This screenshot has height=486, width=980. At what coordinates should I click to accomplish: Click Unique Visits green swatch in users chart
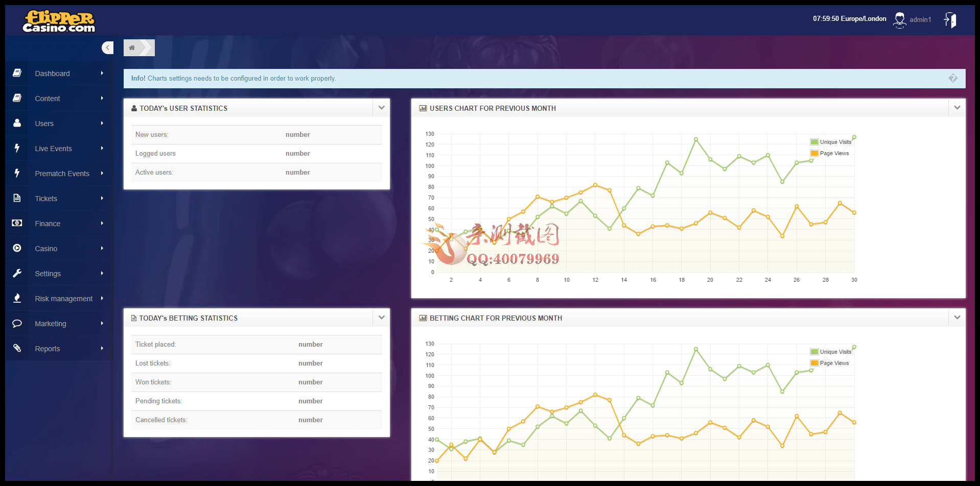point(814,142)
